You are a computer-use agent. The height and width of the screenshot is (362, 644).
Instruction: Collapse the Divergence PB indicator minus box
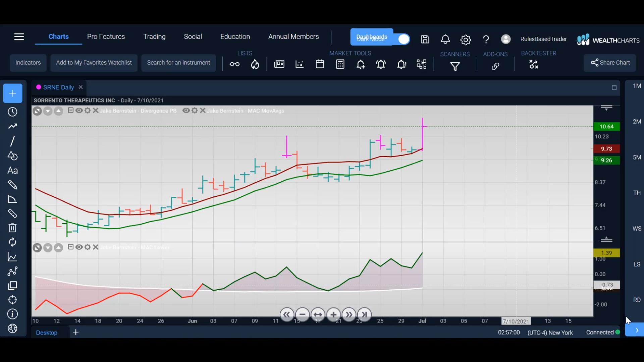coord(70,110)
